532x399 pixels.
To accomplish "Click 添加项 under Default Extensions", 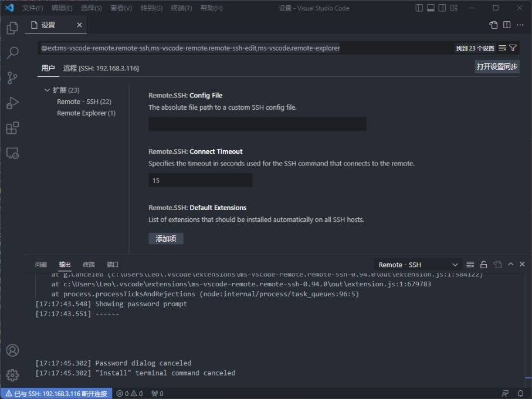I will (166, 238).
